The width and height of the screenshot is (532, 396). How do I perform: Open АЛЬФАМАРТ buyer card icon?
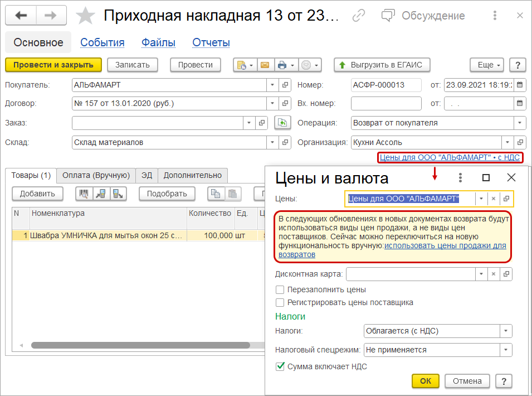285,85
